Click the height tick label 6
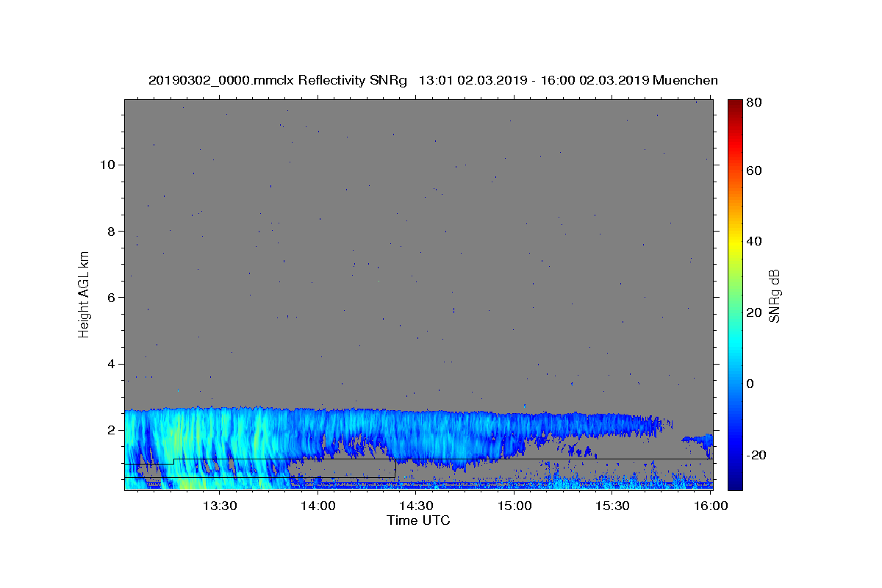The height and width of the screenshot is (588, 882). (111, 298)
